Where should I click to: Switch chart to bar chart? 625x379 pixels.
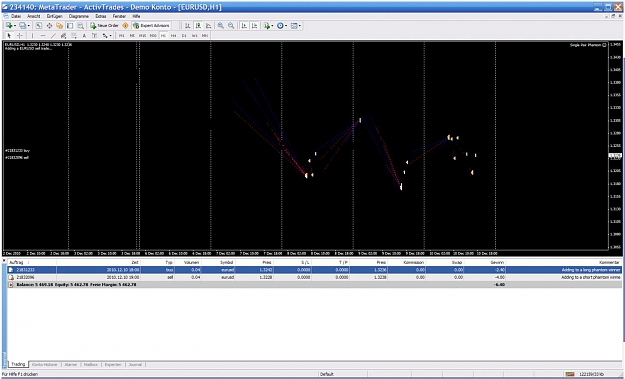(187, 26)
